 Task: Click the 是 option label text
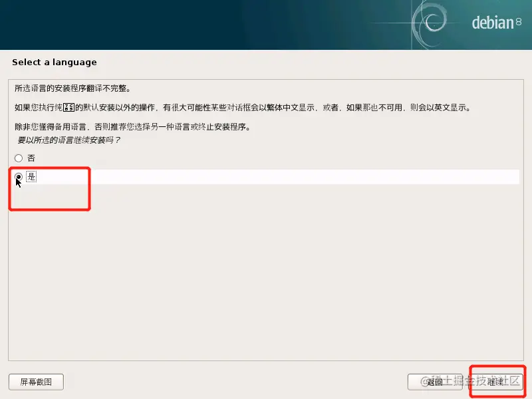tap(31, 176)
